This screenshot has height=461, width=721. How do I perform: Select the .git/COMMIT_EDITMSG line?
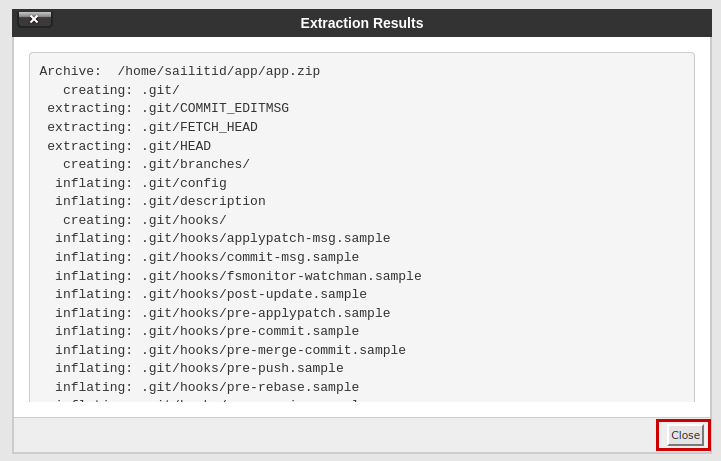[168, 109]
